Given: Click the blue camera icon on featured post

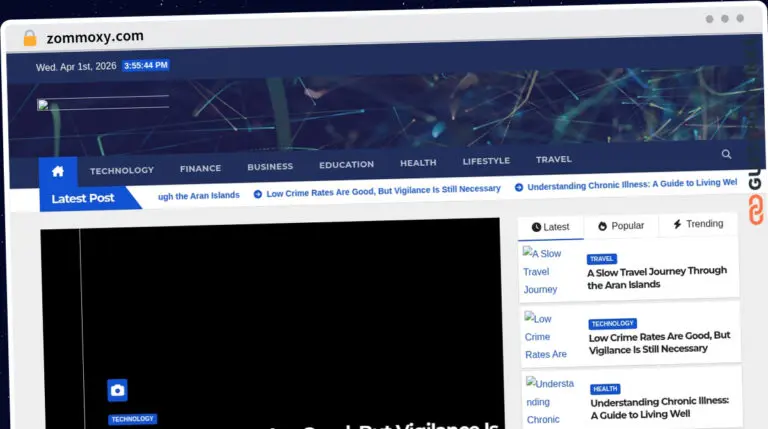Looking at the screenshot, I should (x=118, y=390).
